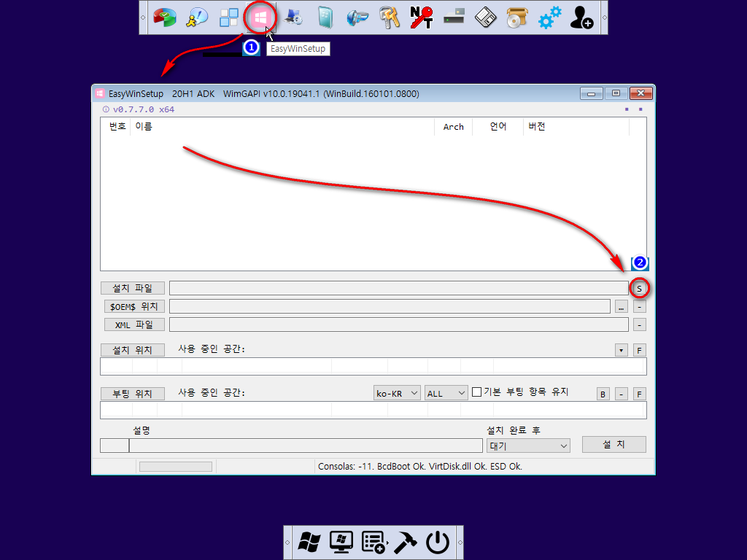The image size is (747, 560).
Task: Click the XML 파일 path input field
Action: point(399,324)
